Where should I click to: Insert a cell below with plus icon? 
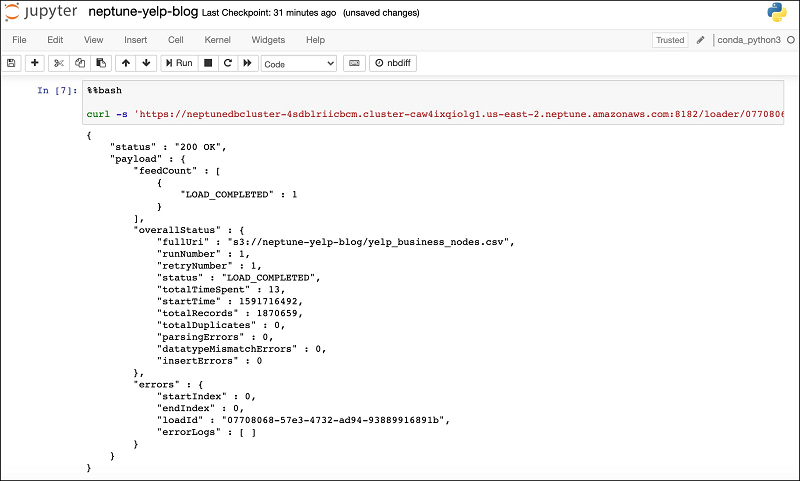pyautogui.click(x=35, y=63)
